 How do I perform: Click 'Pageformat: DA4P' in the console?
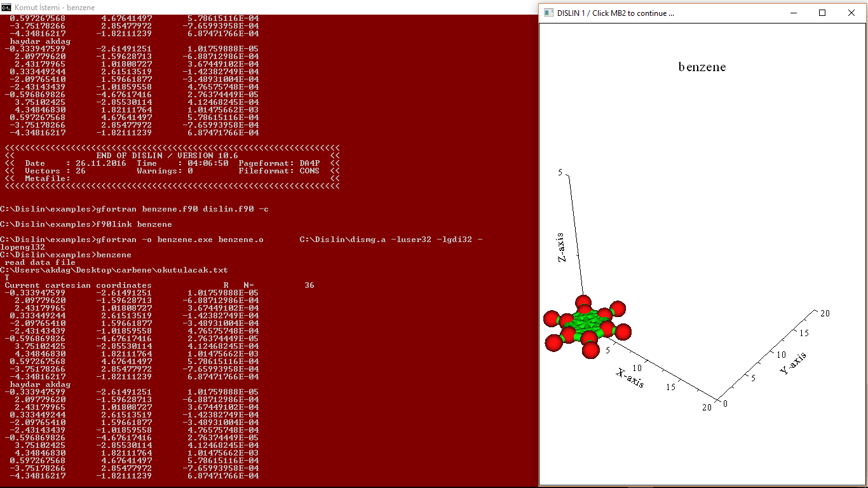point(279,163)
